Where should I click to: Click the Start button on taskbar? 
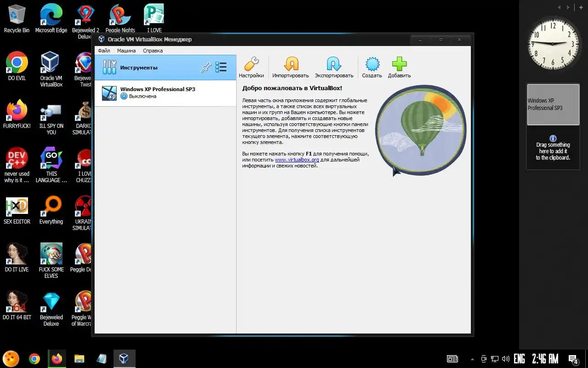click(x=11, y=359)
